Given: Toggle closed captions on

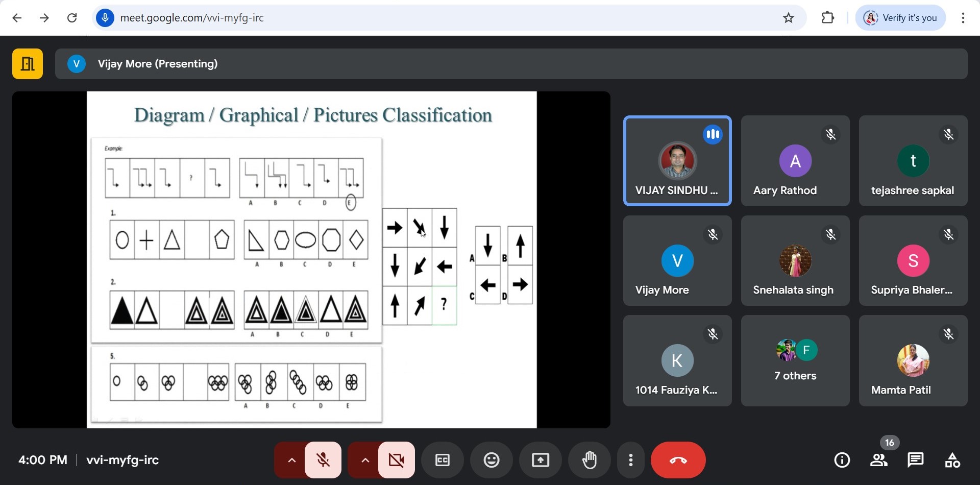Looking at the screenshot, I should (443, 460).
